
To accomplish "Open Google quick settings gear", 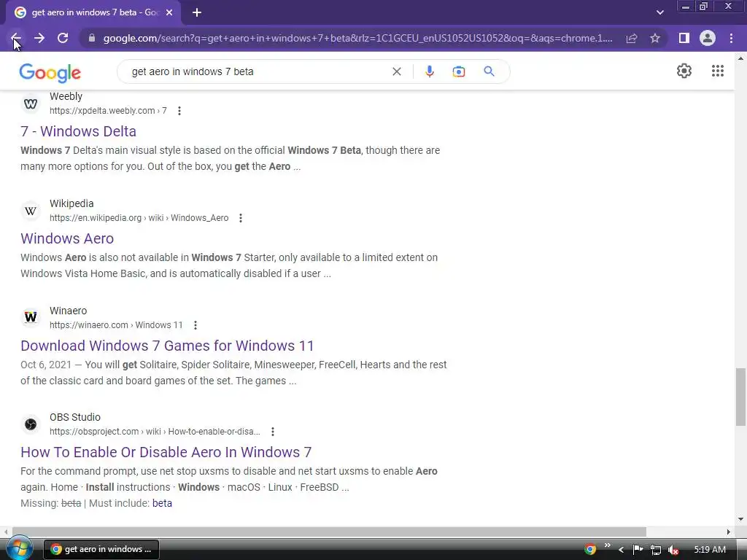I will tap(684, 71).
